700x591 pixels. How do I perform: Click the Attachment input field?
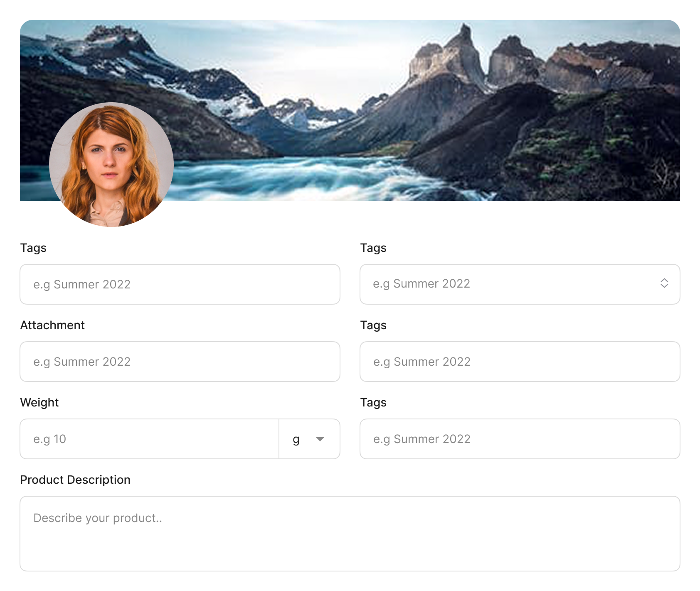pos(180,362)
